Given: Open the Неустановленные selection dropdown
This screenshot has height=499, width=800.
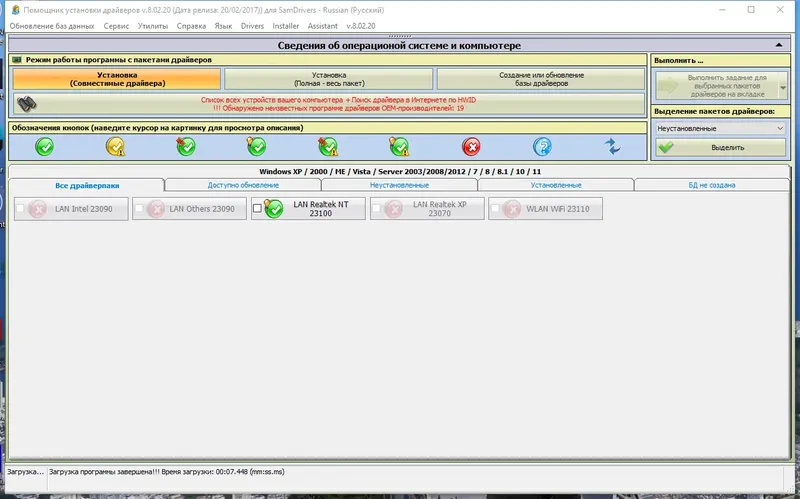Looking at the screenshot, I should tap(720, 129).
